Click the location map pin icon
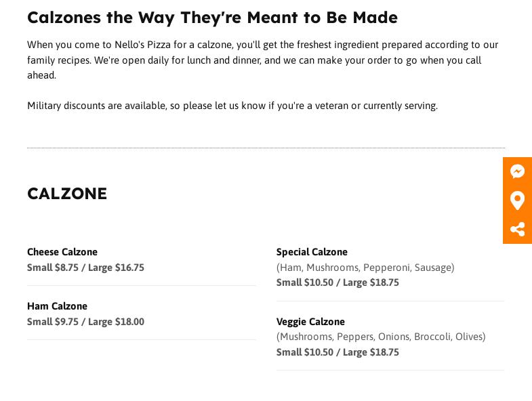Viewport: 532px width, 401px height. (x=517, y=200)
